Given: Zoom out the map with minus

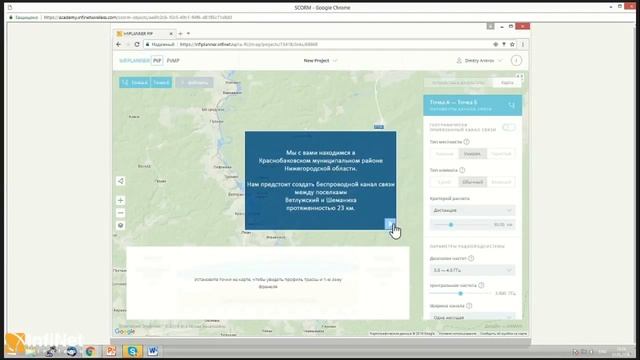Looking at the screenshot, I should coord(120,213).
